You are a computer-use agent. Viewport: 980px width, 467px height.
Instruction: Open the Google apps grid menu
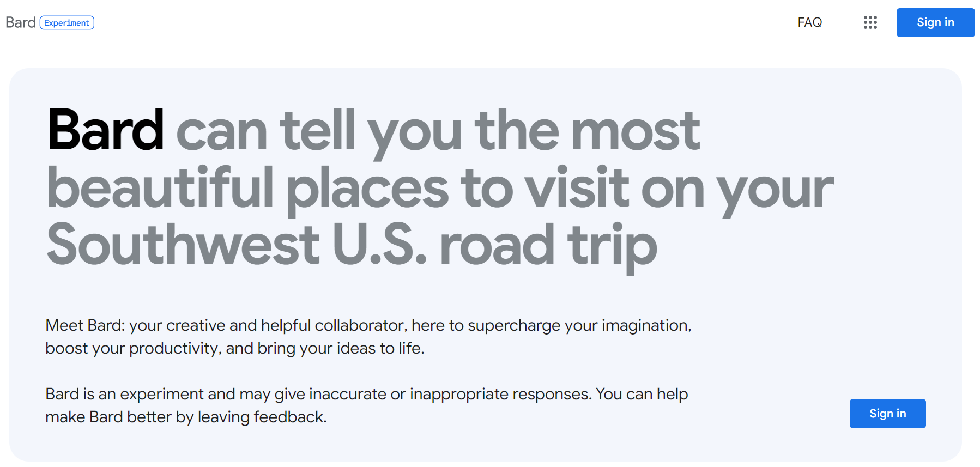[x=870, y=22]
